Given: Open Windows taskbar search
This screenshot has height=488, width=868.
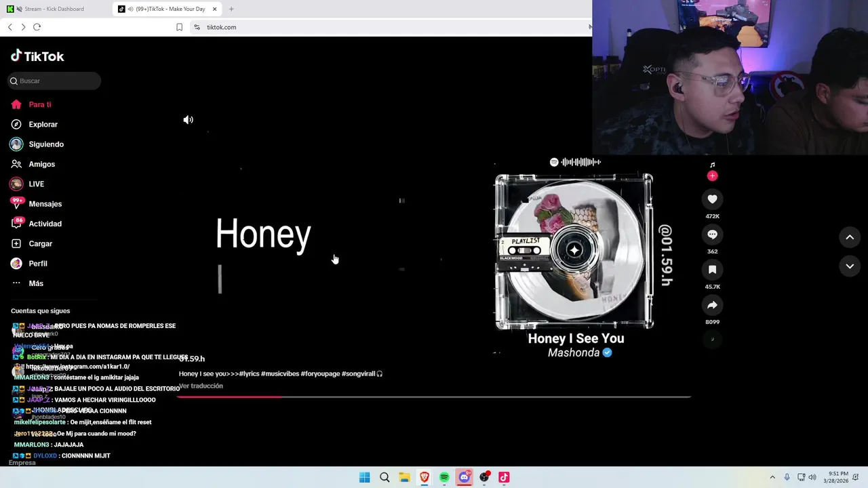Looking at the screenshot, I should click(384, 477).
